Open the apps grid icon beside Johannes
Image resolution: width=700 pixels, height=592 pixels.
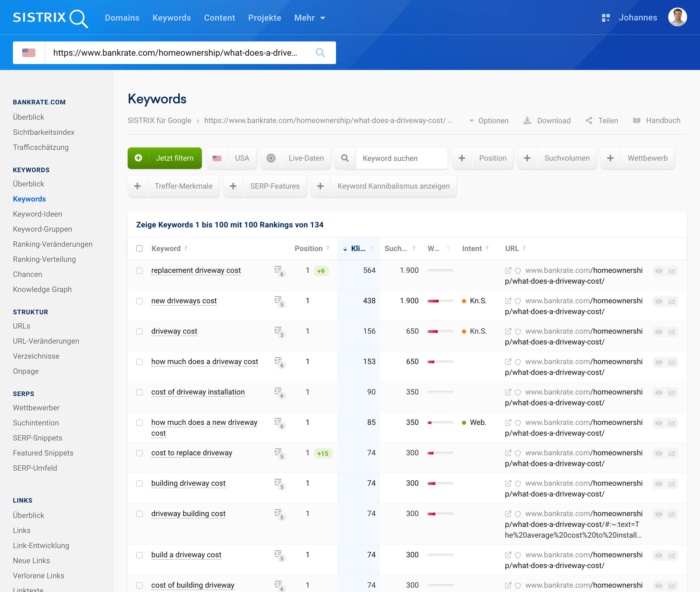605,18
